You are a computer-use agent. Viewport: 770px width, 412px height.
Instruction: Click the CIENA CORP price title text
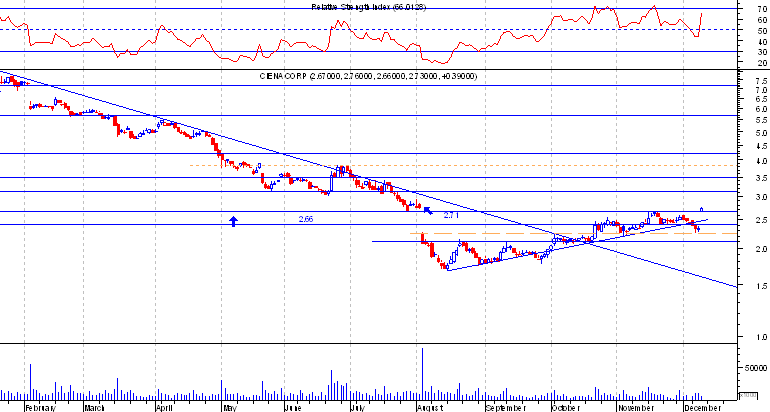click(x=368, y=76)
